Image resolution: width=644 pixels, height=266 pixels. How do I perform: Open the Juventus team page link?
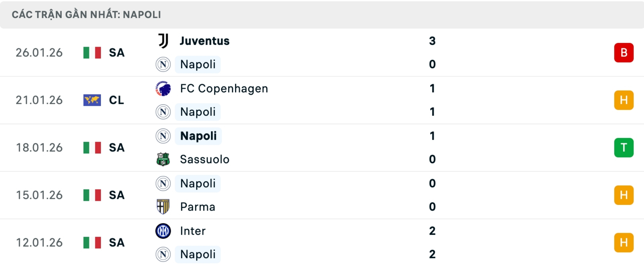coord(204,41)
